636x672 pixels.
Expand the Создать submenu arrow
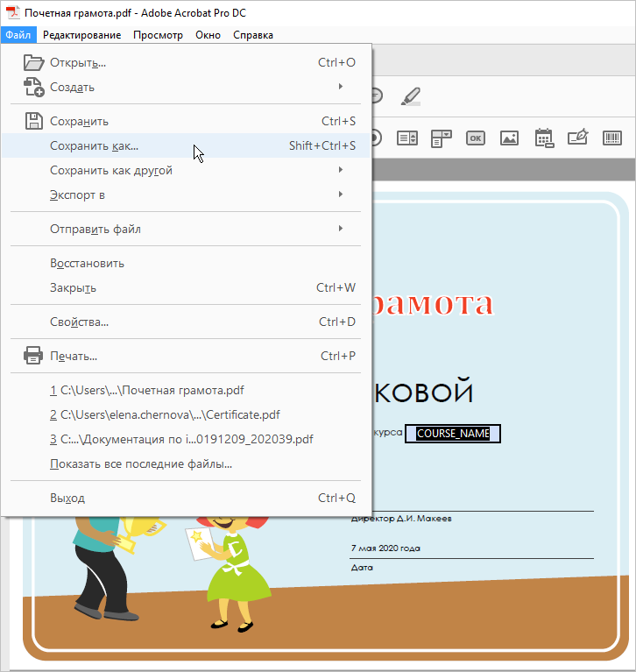[x=341, y=87]
